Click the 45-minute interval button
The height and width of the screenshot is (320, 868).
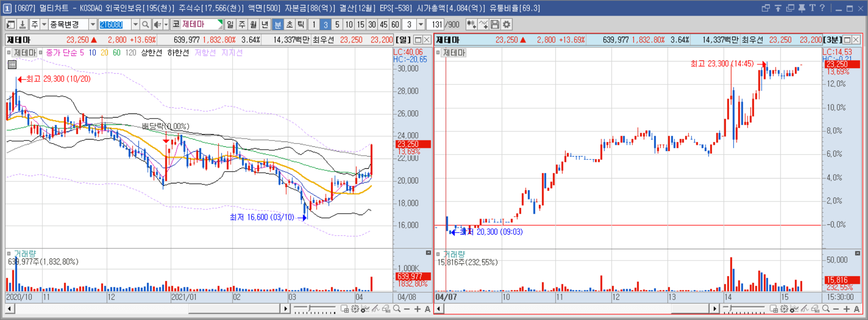click(x=384, y=24)
